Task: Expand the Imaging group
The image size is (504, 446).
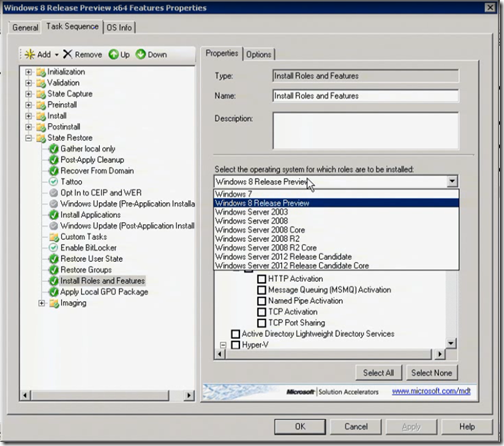Action: click(x=41, y=303)
